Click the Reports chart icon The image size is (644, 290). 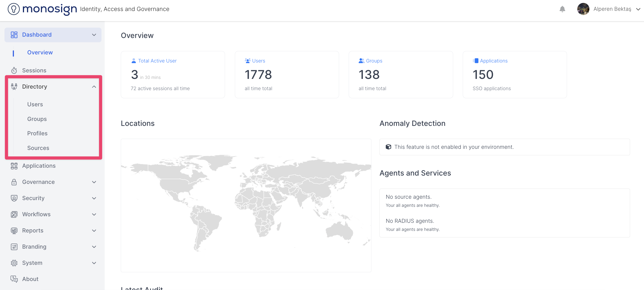14,230
